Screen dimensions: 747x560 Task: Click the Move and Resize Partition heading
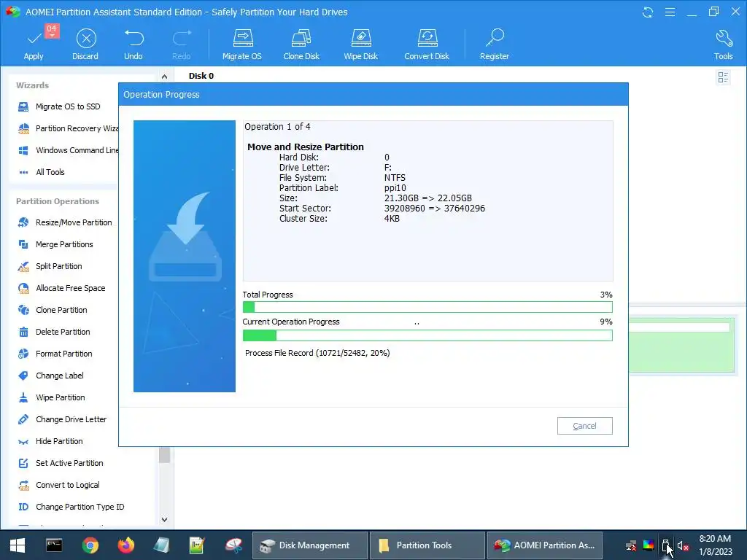pyautogui.click(x=306, y=147)
